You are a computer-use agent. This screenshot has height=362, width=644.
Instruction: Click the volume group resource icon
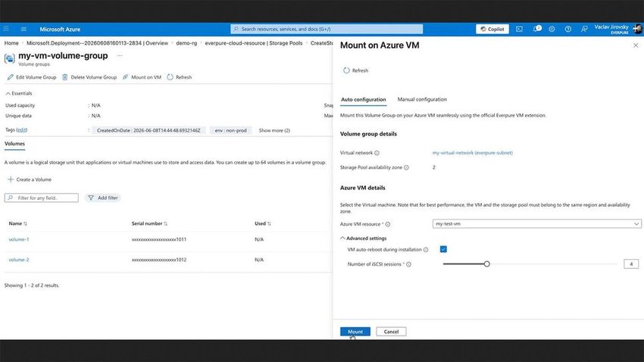pos(9,58)
